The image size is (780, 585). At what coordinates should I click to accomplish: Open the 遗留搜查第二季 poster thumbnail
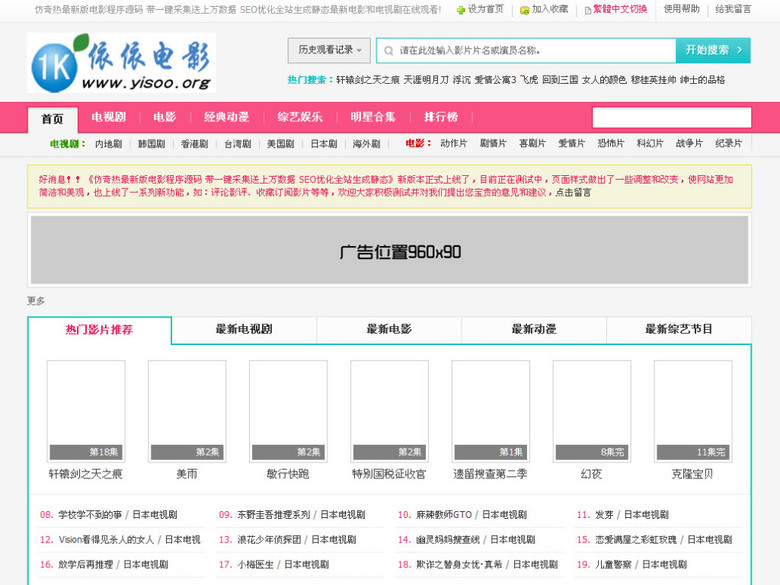pyautogui.click(x=490, y=411)
